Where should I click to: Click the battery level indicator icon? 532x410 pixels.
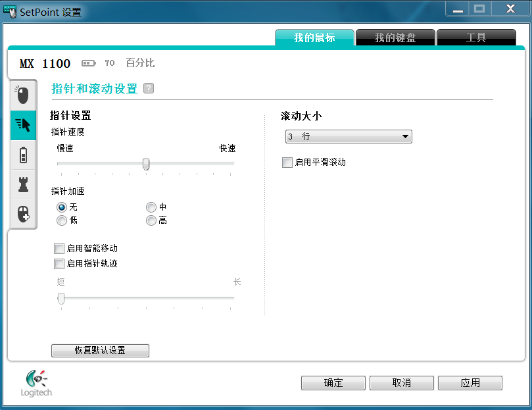pyautogui.click(x=89, y=63)
